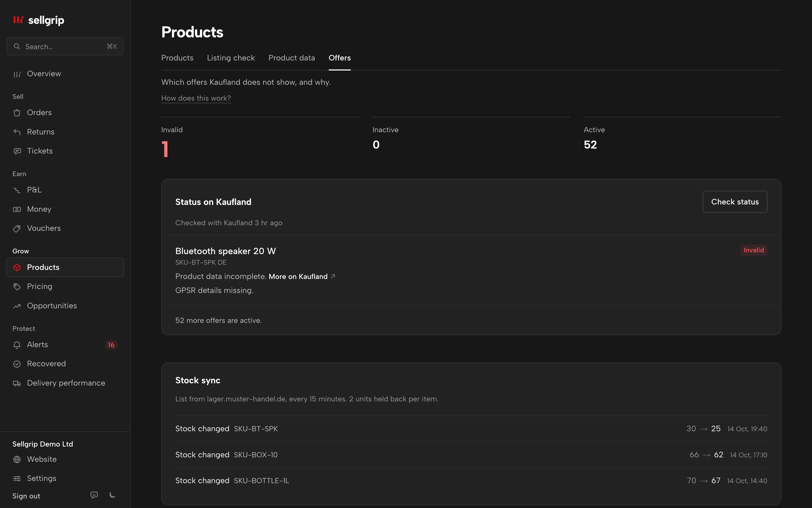Click the SKU-BT-SPK DE label
812x508 pixels.
tap(201, 262)
